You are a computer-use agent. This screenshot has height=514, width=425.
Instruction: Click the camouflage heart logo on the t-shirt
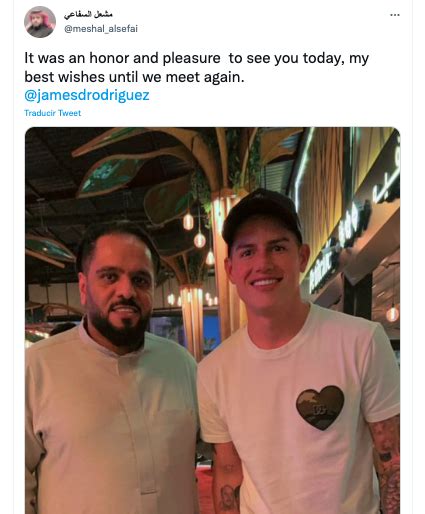coord(320,407)
